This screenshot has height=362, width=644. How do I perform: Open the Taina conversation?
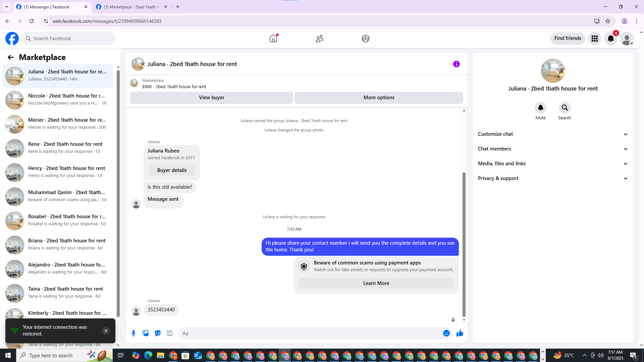click(58, 293)
